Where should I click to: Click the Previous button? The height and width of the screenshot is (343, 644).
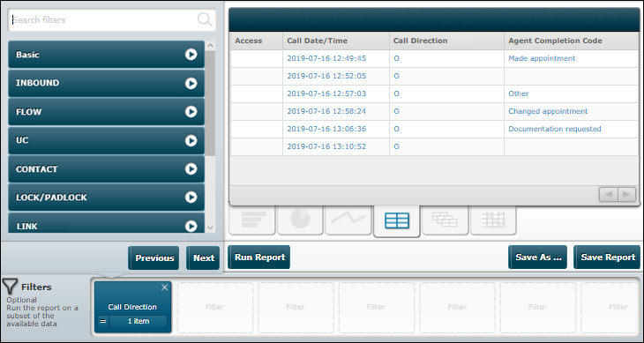(x=154, y=258)
